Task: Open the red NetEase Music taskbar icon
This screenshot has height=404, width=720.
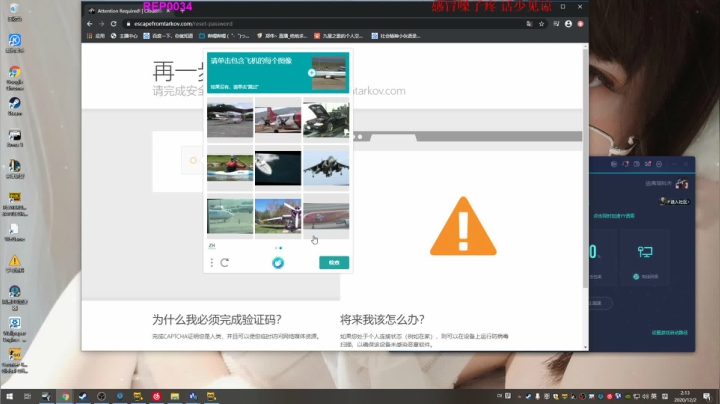Action: (156, 396)
